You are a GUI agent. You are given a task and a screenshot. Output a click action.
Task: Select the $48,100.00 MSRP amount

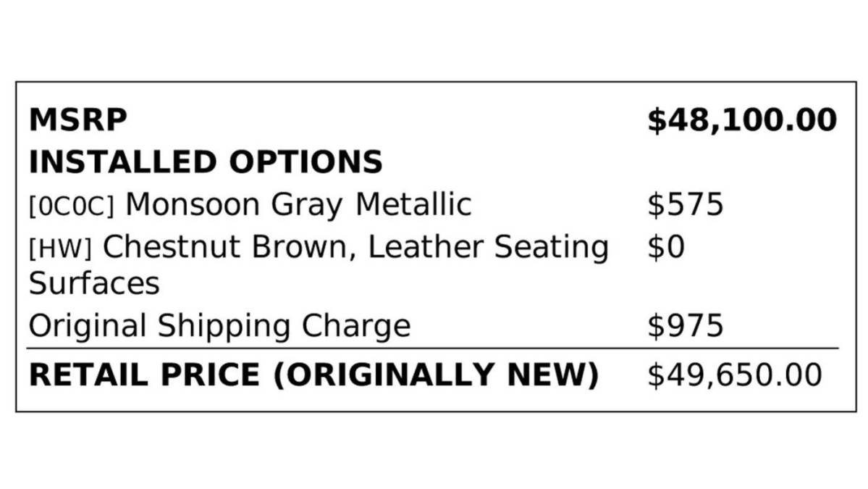pos(742,120)
